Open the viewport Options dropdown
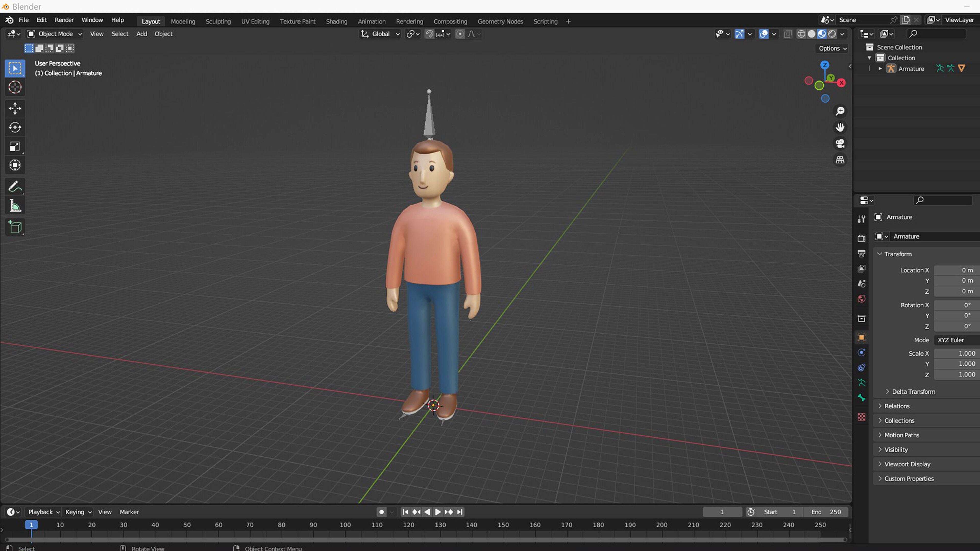Screen dimensions: 980x551 832,48
